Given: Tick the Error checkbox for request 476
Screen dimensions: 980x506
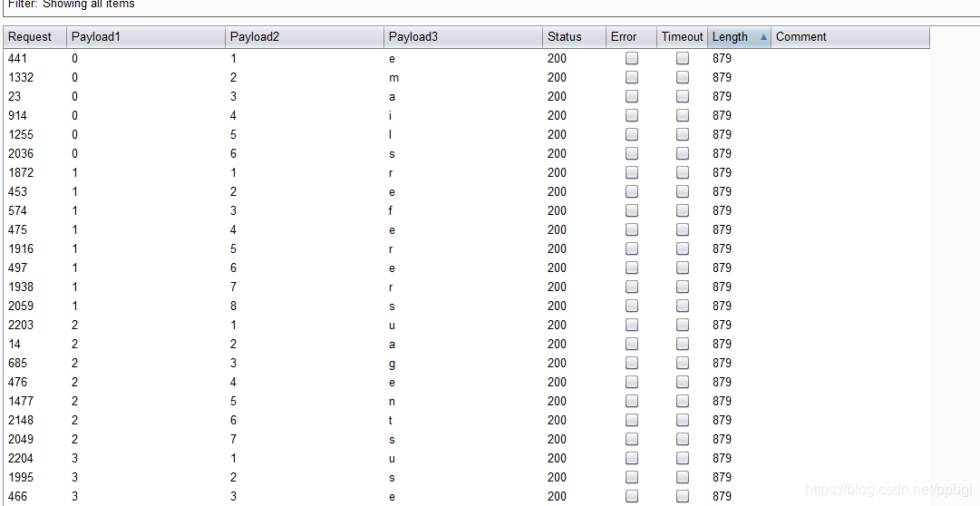Looking at the screenshot, I should coord(632,382).
